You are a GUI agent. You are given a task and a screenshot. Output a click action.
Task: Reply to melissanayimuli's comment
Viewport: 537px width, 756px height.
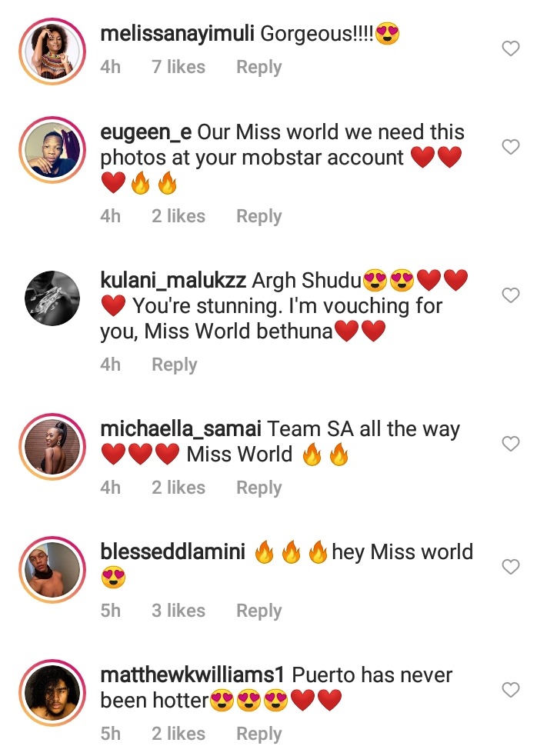(x=259, y=67)
